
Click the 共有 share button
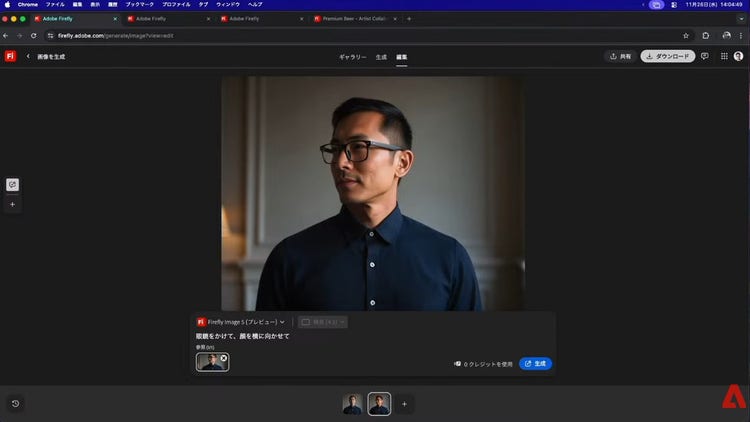[620, 57]
